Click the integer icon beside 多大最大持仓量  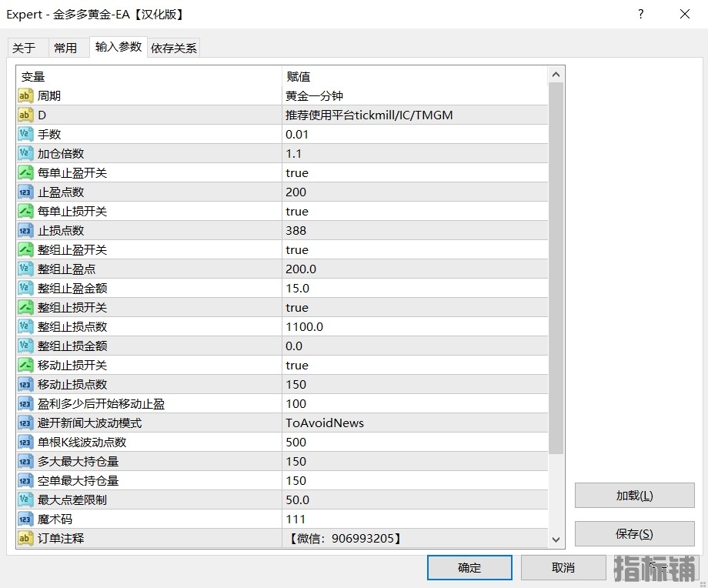point(25,462)
